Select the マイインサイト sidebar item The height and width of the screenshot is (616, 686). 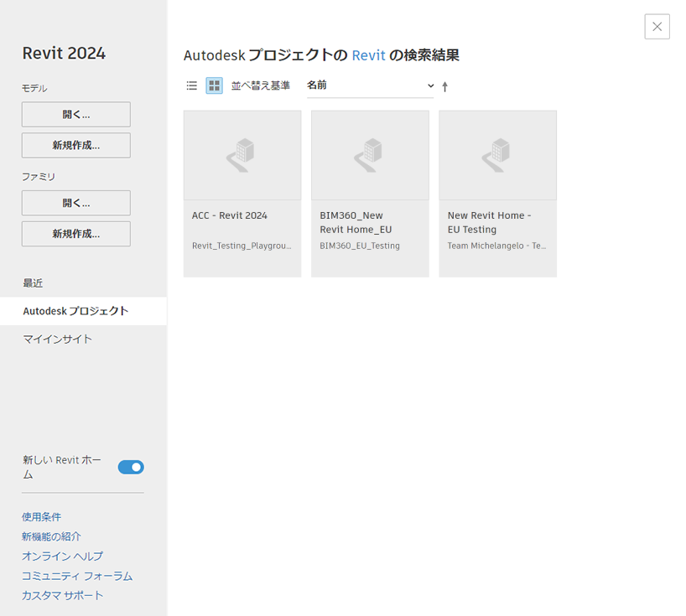(83, 339)
